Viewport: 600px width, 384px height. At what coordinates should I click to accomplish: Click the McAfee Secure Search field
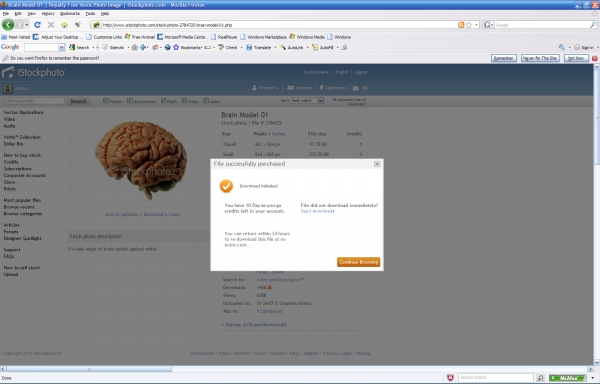pos(496,378)
